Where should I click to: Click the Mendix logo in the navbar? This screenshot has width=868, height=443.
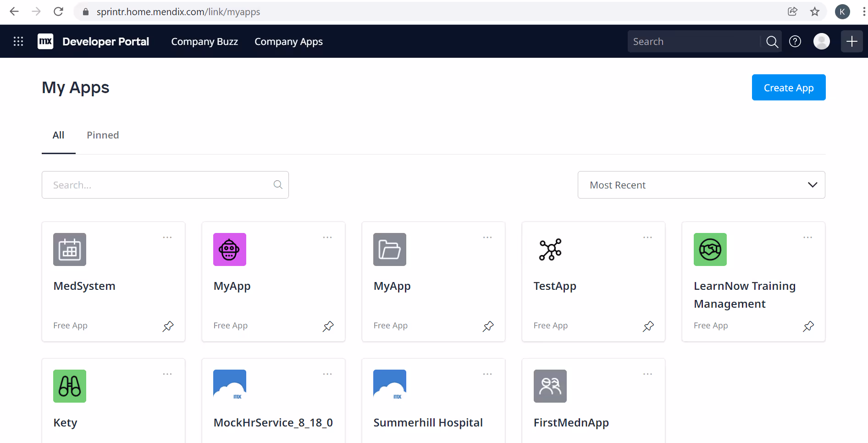coord(45,41)
